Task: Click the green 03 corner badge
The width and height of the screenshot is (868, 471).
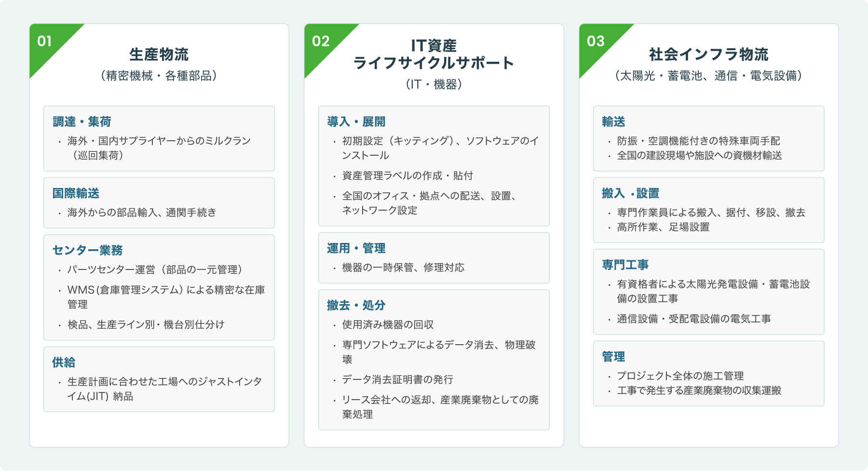Action: click(x=596, y=42)
